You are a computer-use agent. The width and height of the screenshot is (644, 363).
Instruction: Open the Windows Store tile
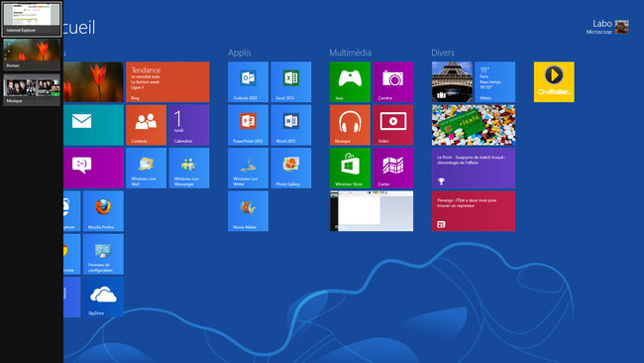350,169
